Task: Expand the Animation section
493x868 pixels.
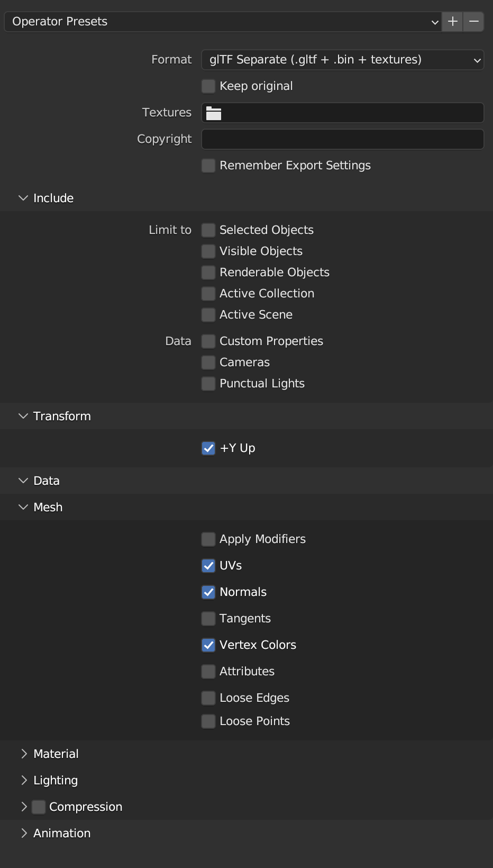Action: coord(61,833)
